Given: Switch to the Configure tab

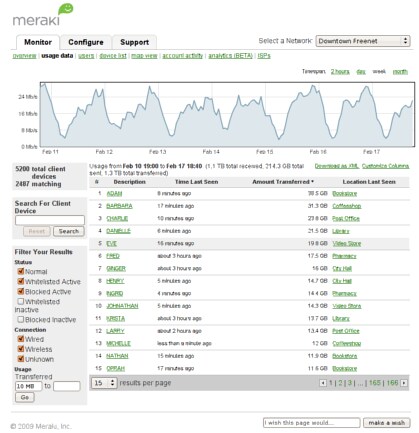Looking at the screenshot, I should tap(86, 42).
